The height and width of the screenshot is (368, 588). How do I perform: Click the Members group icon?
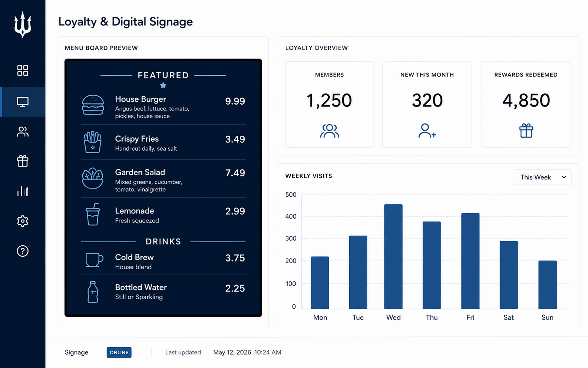coord(330,131)
